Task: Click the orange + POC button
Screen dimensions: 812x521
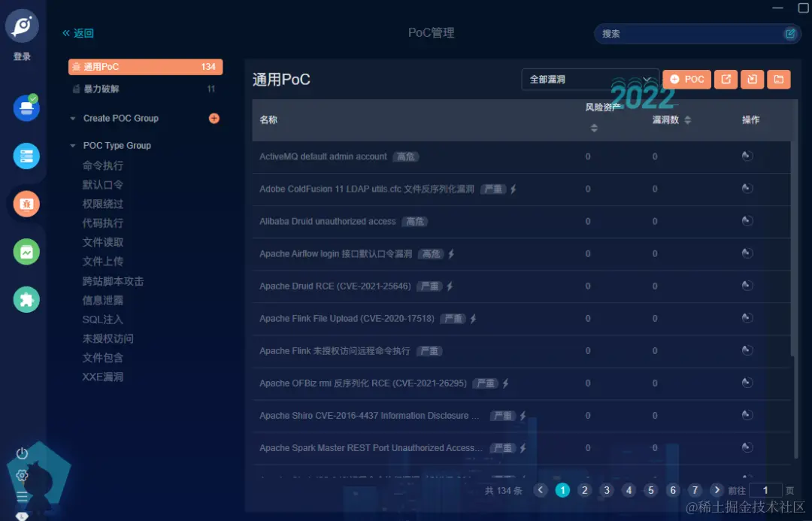Action: click(686, 79)
